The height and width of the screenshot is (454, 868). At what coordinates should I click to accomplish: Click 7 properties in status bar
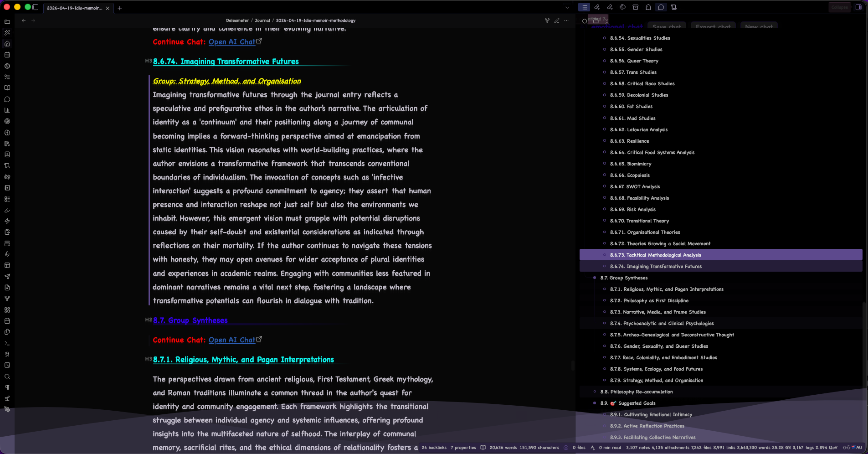tap(463, 448)
